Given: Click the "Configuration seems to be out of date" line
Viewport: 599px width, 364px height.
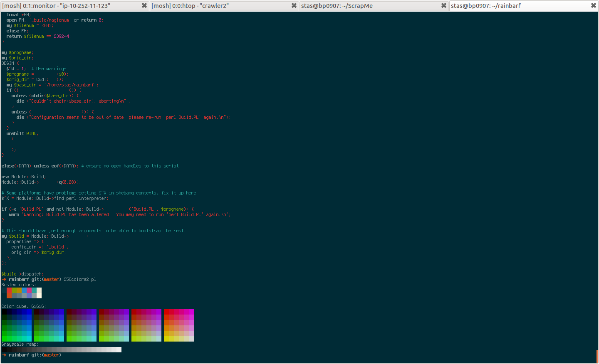Looking at the screenshot, I should [124, 118].
